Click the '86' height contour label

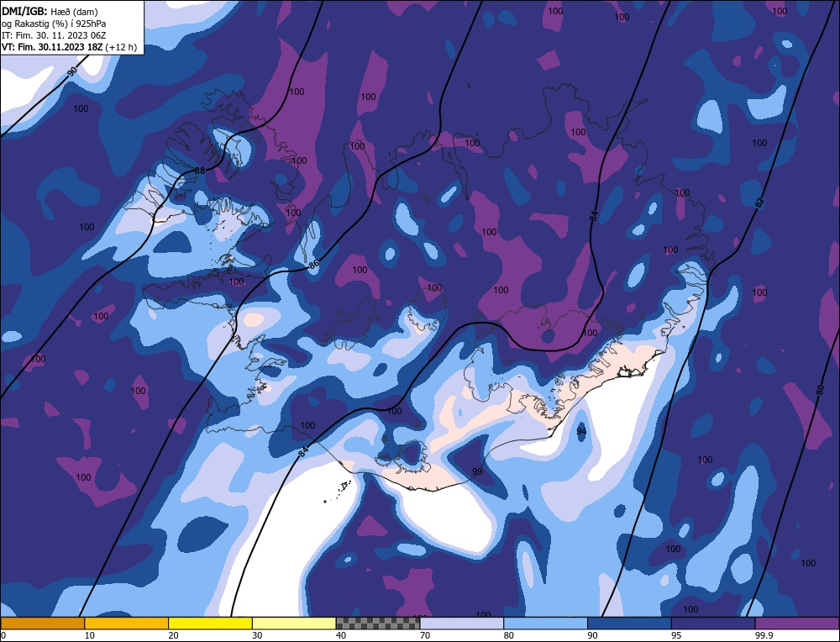314,264
